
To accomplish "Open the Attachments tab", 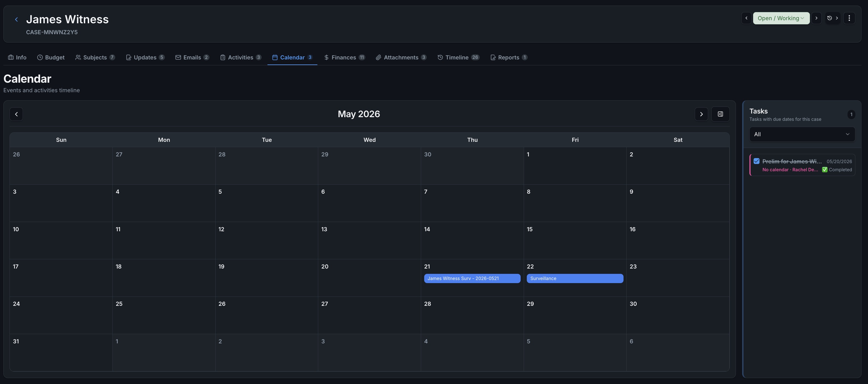I will pos(401,58).
